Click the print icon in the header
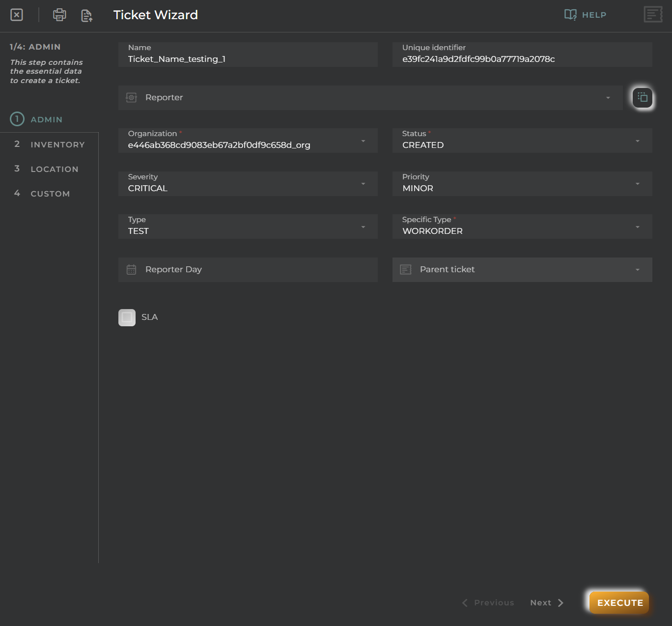Viewport: 672px width, 626px height. (59, 15)
